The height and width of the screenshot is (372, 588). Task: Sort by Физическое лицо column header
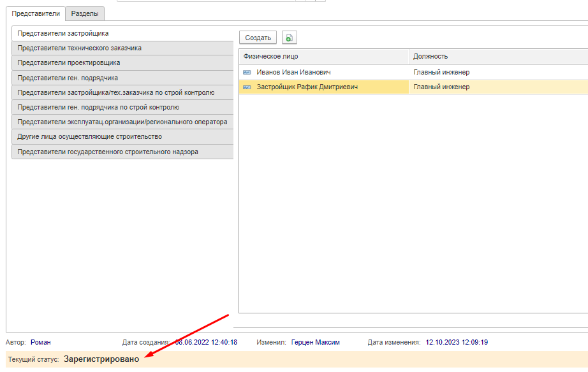pos(324,56)
